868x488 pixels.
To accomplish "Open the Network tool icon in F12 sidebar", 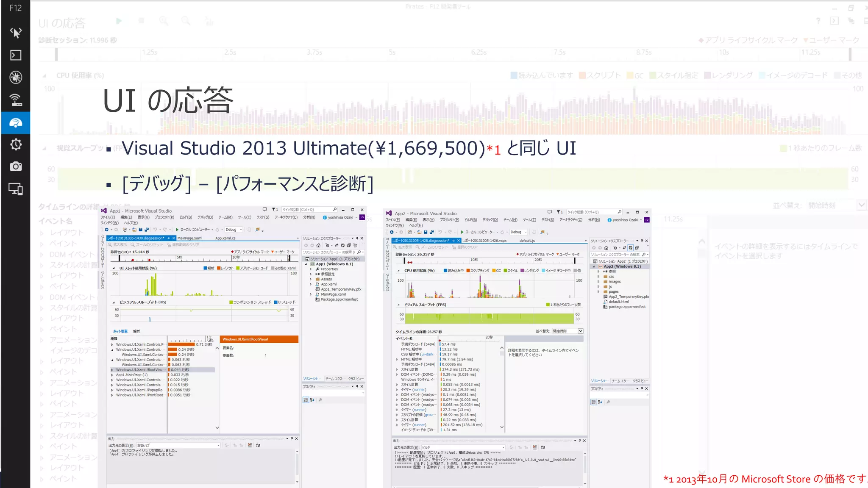I will click(x=16, y=100).
